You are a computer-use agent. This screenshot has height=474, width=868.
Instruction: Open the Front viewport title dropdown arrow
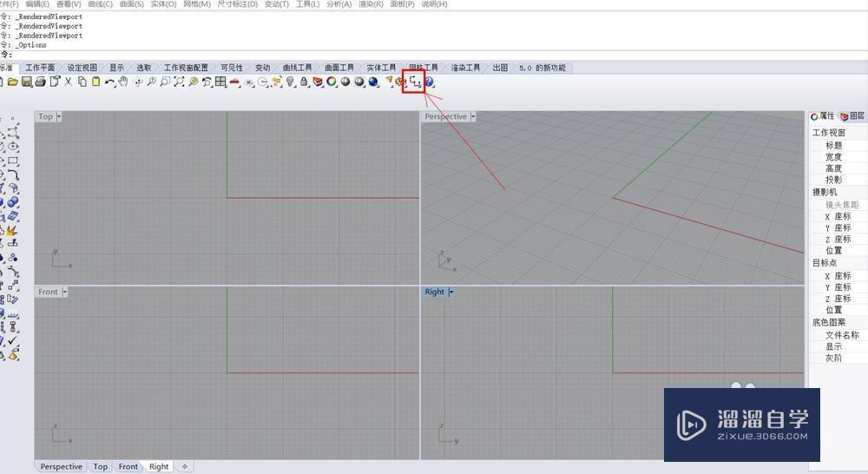[x=65, y=292]
